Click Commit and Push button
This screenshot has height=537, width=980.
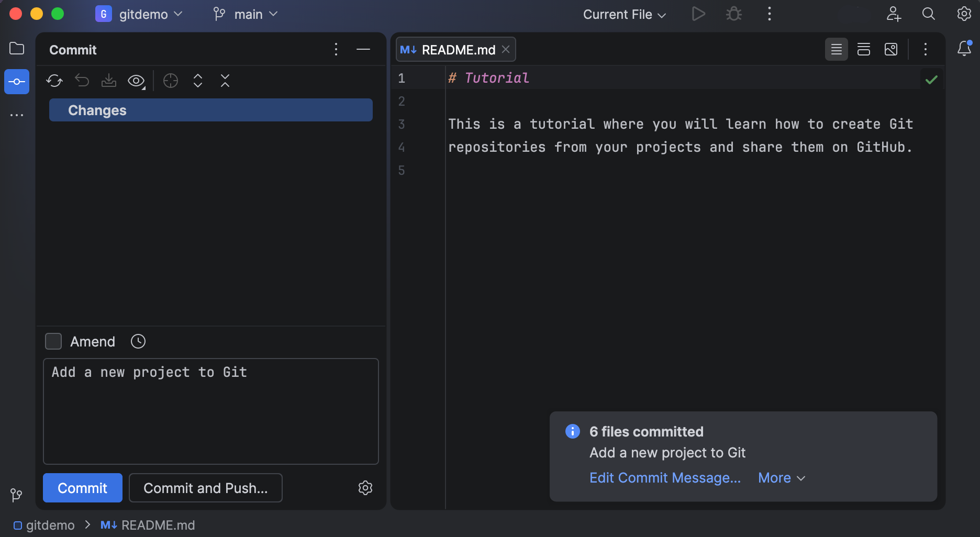[206, 488]
